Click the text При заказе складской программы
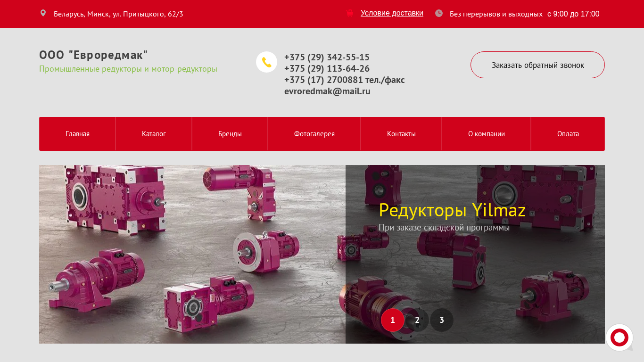The width and height of the screenshot is (644, 362). (444, 228)
